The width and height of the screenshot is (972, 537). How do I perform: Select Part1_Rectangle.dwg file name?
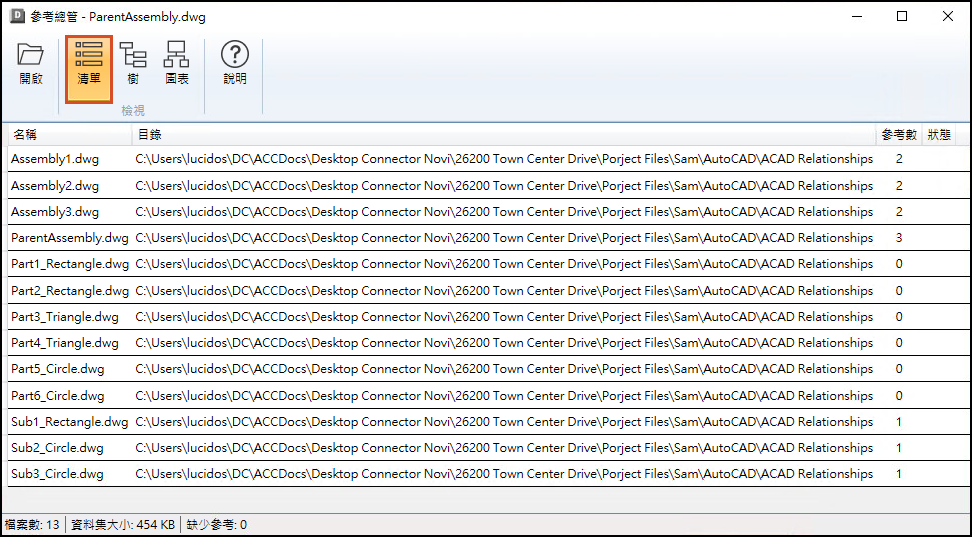coord(70,264)
